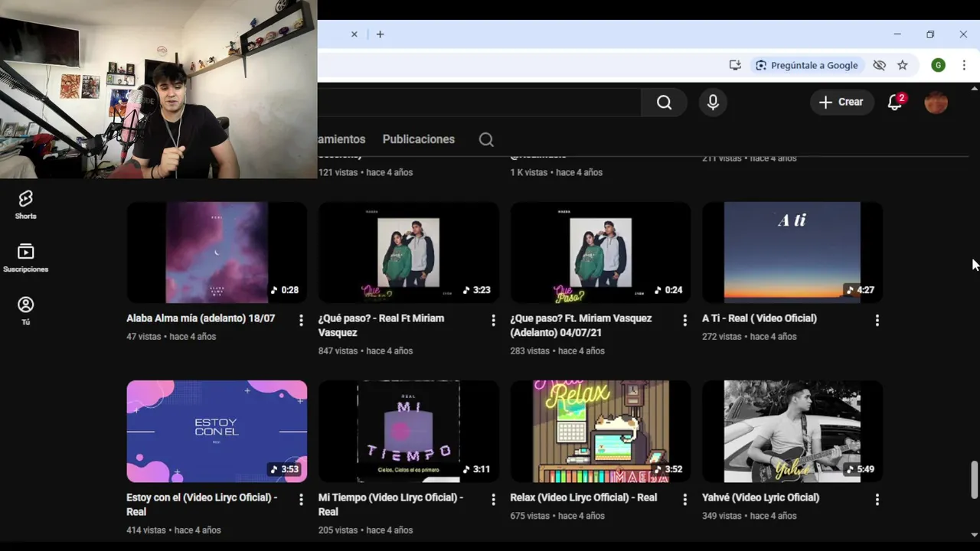
Task: Open options for ¿Qué paso? Real Ft Miriam Vasquez
Action: [x=493, y=321]
